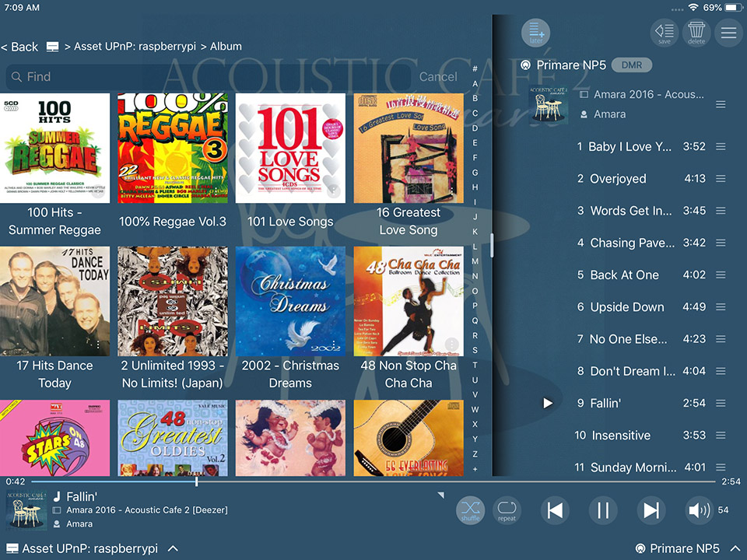Cancel the search

438,77
